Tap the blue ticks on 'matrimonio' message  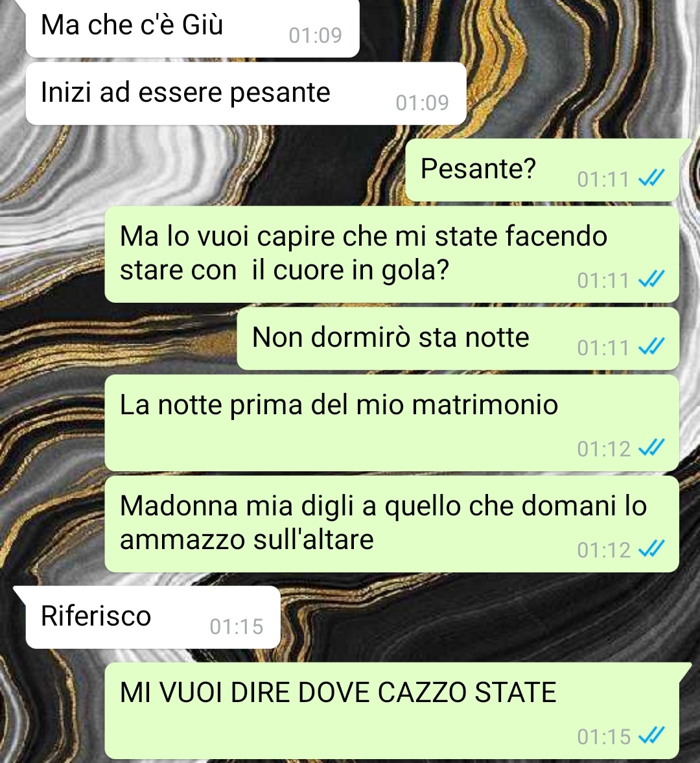pos(651,448)
